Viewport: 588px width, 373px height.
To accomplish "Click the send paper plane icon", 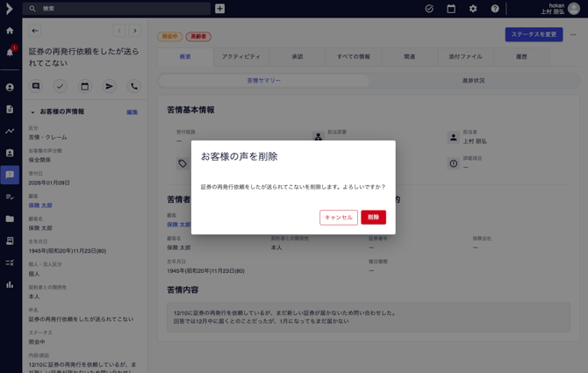I will coord(110,87).
